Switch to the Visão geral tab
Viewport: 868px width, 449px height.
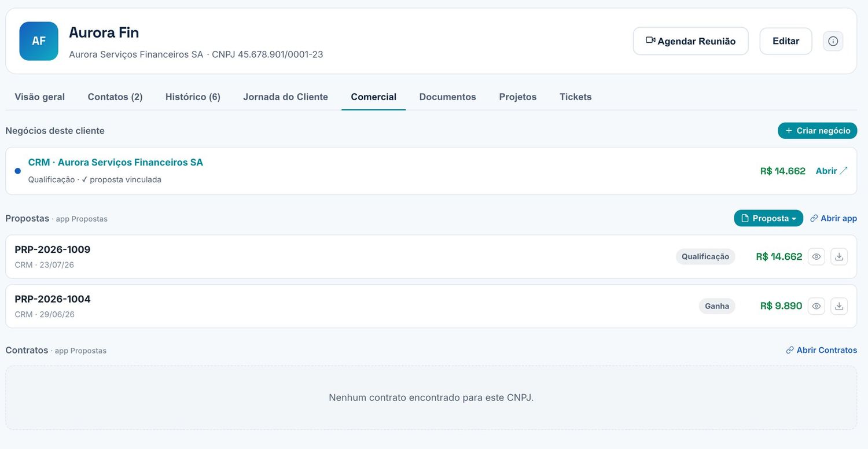[x=40, y=97]
